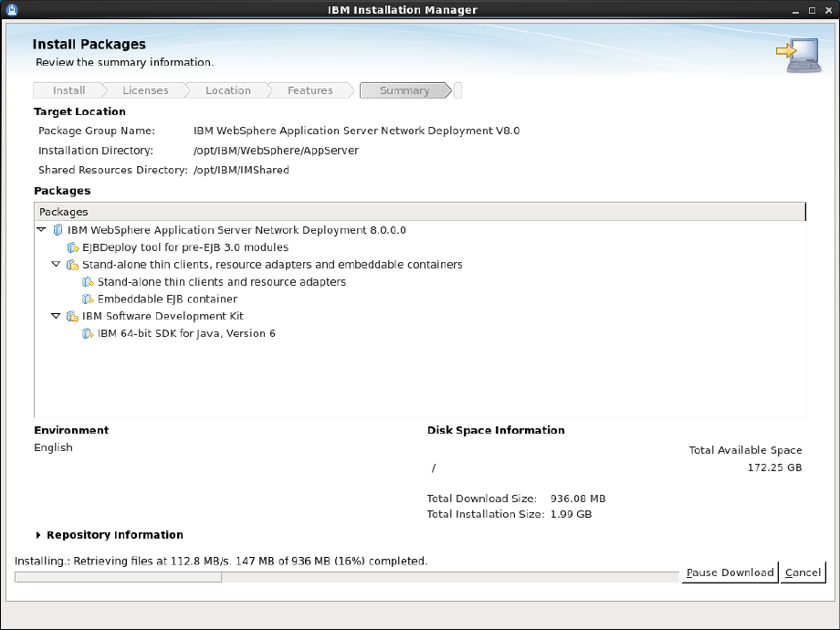Go to the Install step in wizard

(68, 90)
